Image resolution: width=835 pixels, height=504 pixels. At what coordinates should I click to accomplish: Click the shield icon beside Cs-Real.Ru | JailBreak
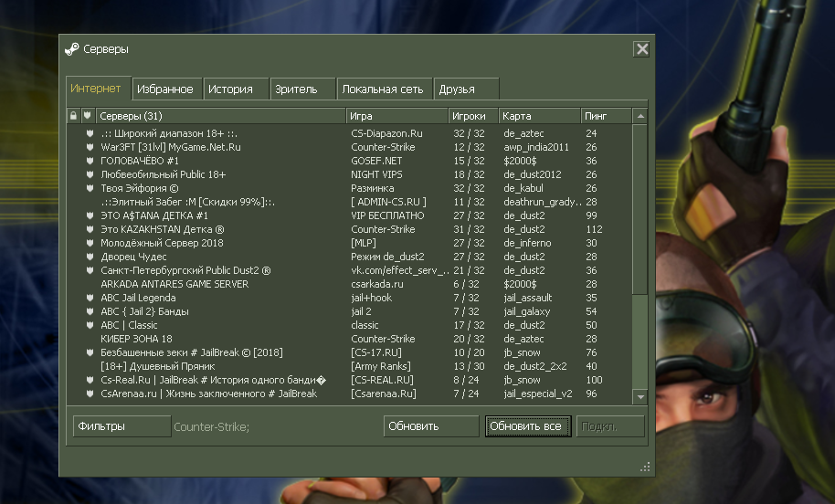pyautogui.click(x=90, y=380)
